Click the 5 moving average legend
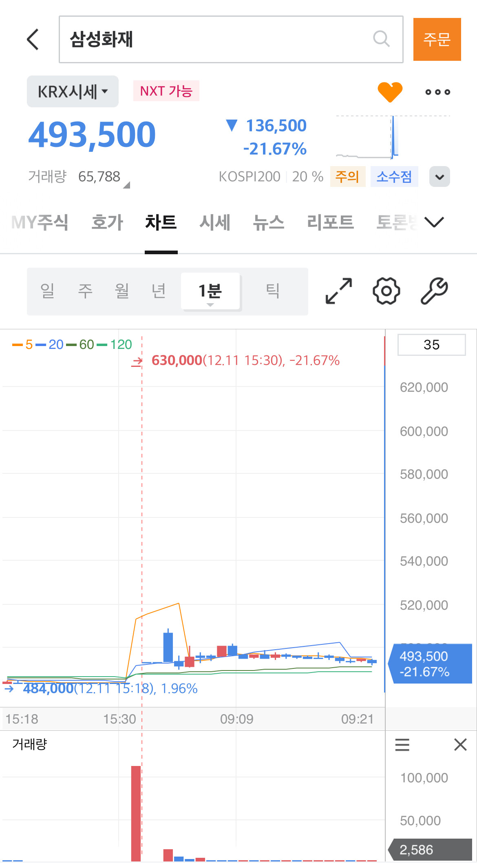Image resolution: width=477 pixels, height=868 pixels. tap(22, 345)
